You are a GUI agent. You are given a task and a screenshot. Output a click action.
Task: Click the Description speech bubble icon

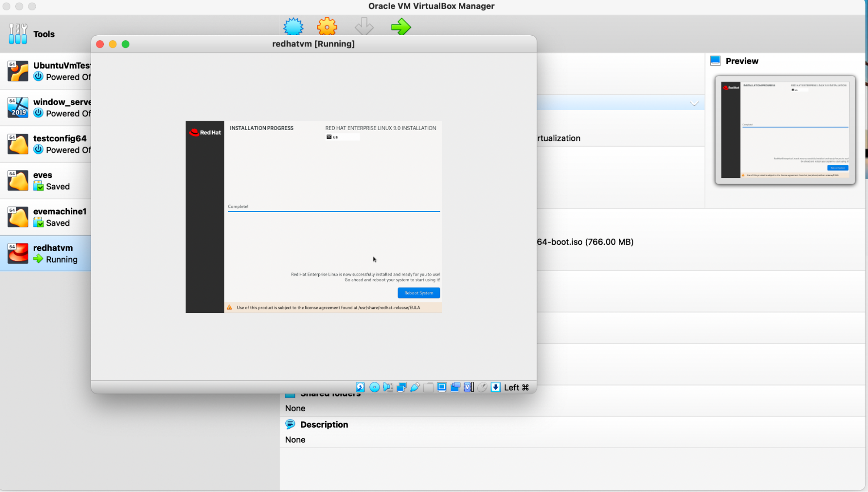click(x=290, y=424)
